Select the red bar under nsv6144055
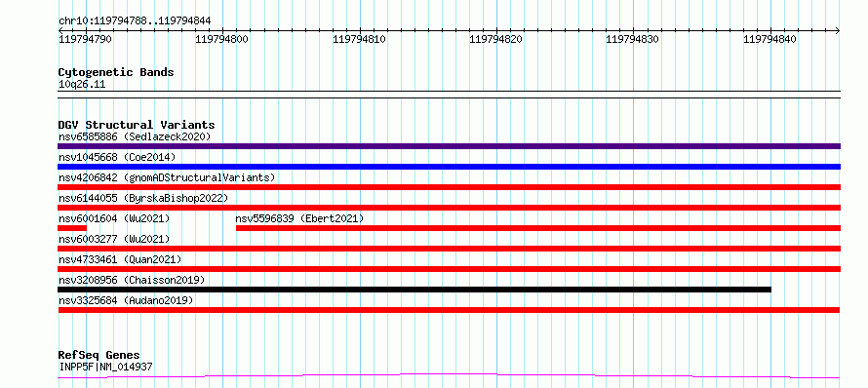Screen dimensions: 868x388 pyautogui.click(x=449, y=208)
